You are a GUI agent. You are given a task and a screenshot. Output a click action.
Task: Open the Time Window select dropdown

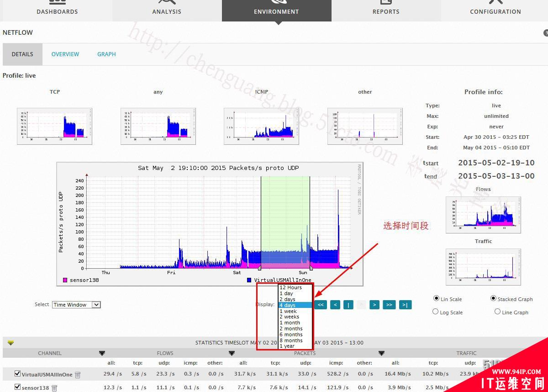pyautogui.click(x=76, y=305)
